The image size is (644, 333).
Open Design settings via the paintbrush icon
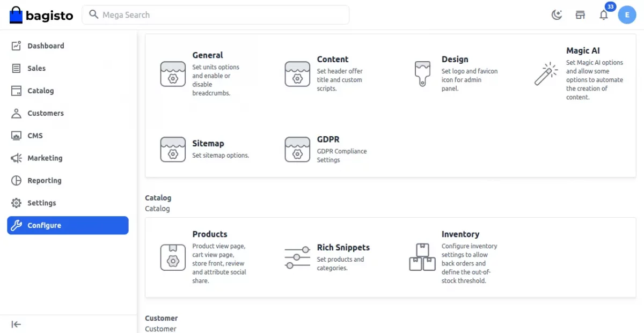(422, 73)
